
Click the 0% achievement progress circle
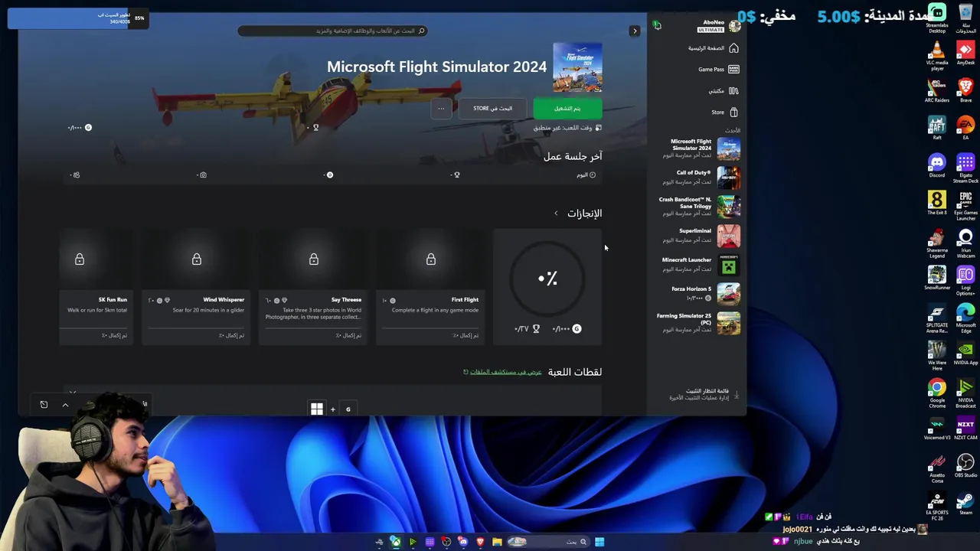(547, 279)
